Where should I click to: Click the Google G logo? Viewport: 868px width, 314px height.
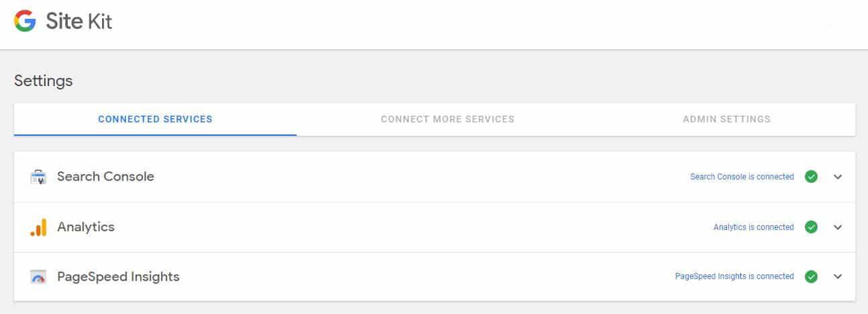click(x=26, y=22)
